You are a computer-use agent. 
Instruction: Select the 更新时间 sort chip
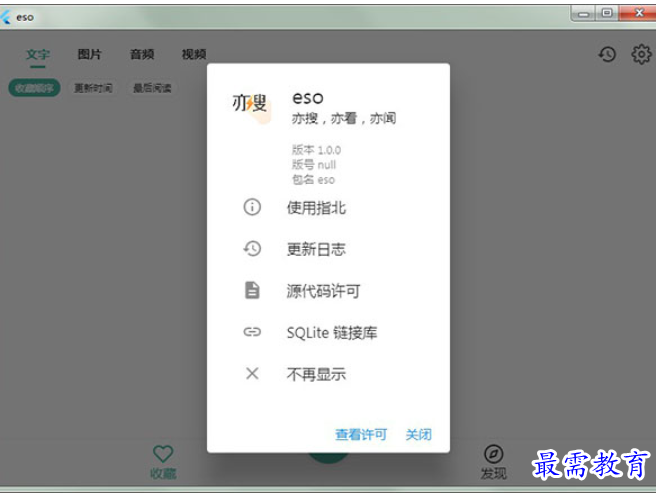(93, 88)
